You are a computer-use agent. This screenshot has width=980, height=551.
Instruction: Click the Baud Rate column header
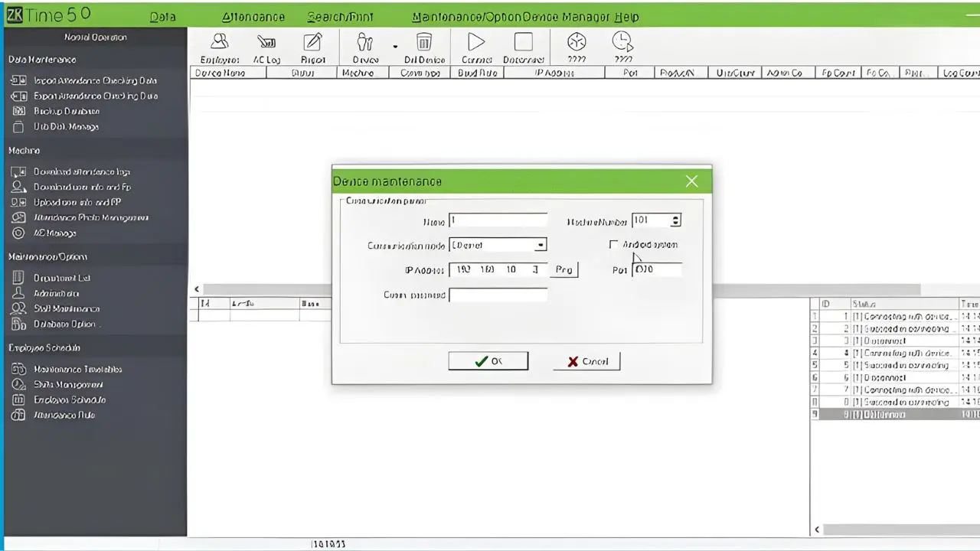pos(477,73)
